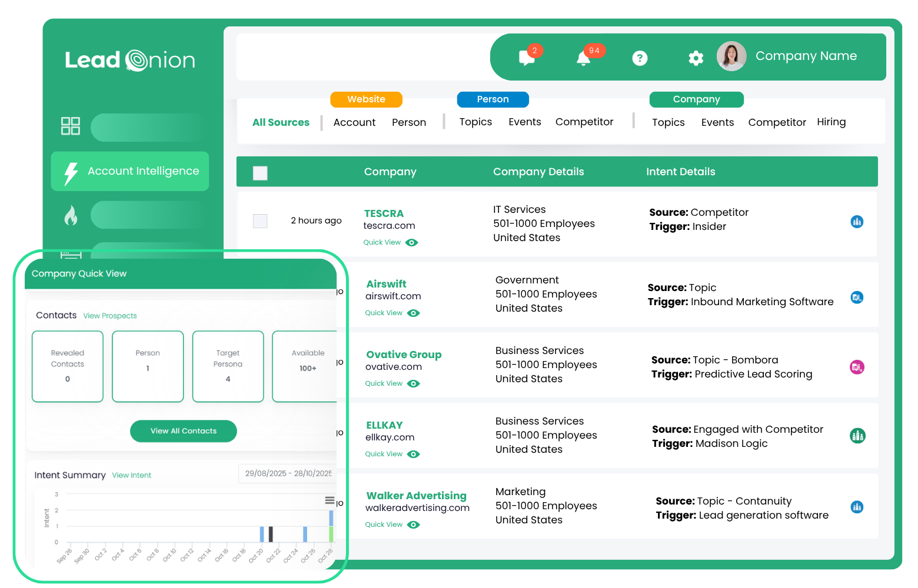Check the TESCRA row checkbox
Screen dimensions: 918x588
(260, 221)
